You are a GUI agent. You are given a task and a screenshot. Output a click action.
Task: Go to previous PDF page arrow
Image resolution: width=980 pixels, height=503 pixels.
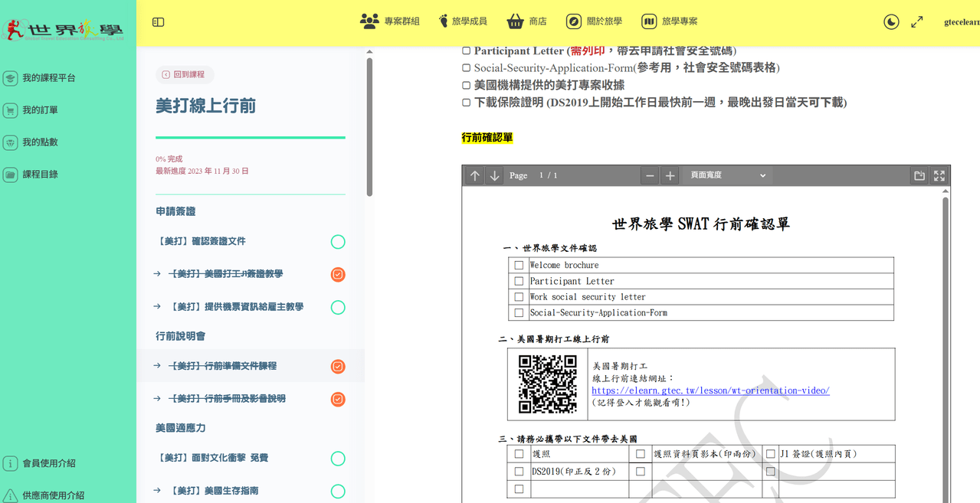click(x=475, y=175)
